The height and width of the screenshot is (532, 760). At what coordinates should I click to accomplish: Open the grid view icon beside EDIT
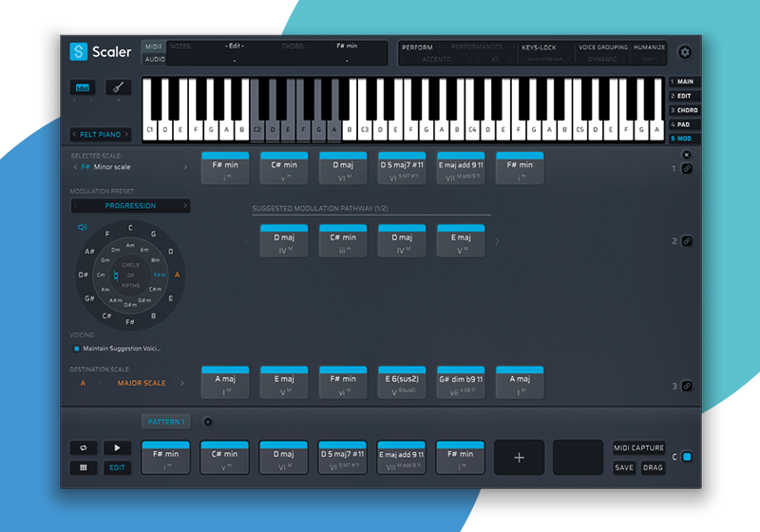84,467
